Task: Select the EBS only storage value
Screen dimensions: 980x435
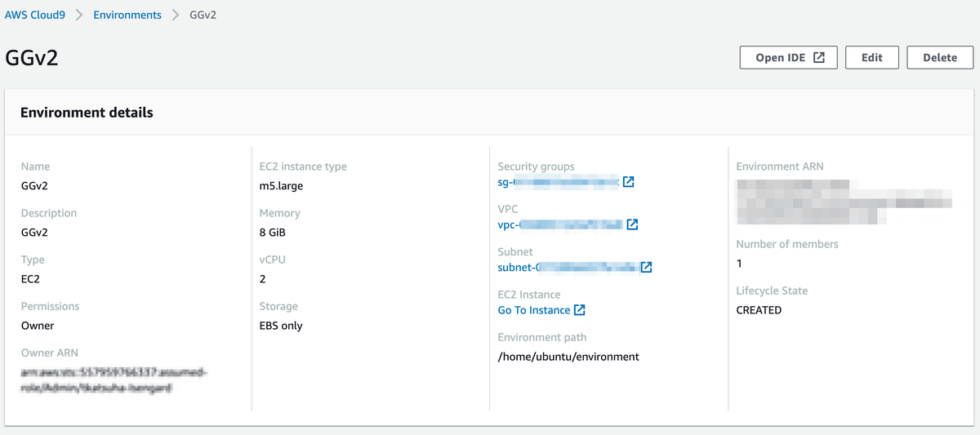Action: coord(281,326)
